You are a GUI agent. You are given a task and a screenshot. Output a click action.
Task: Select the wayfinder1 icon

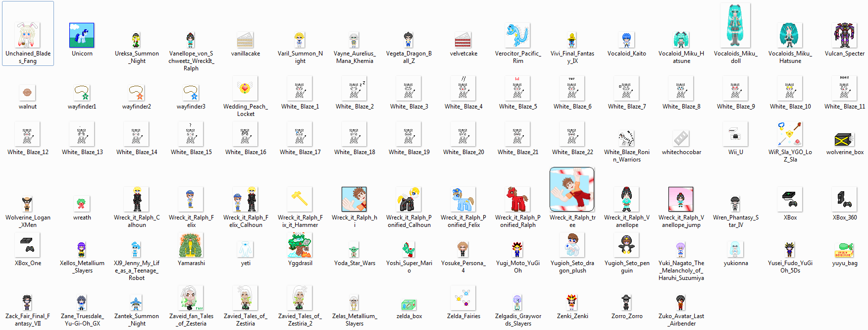82,93
